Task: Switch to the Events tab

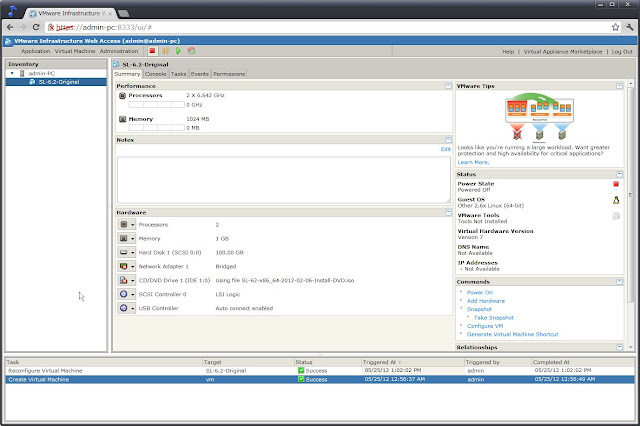Action: tap(200, 74)
